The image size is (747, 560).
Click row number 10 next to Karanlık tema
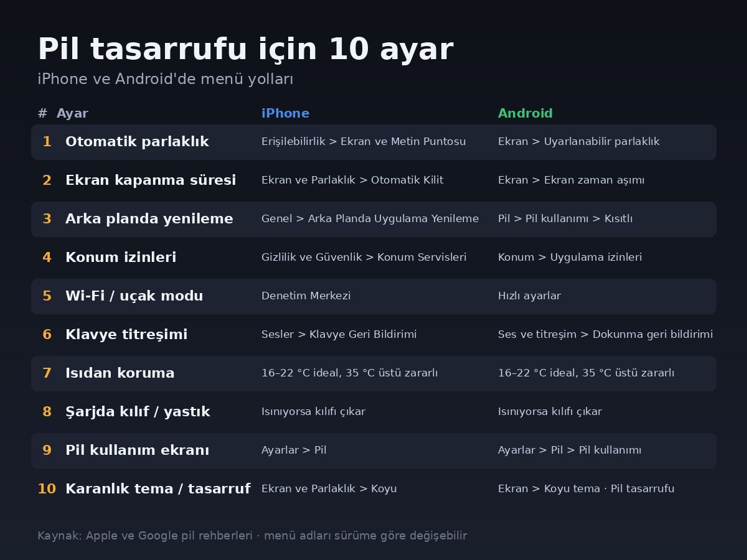47,489
